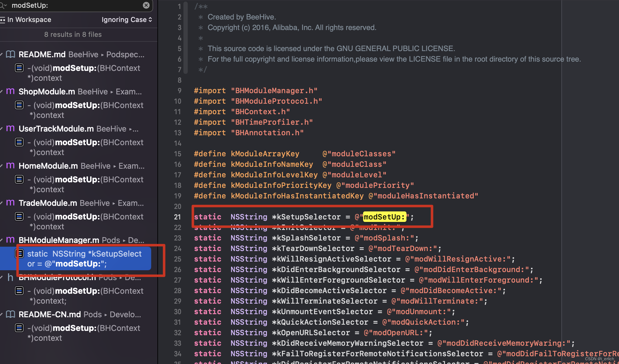Image resolution: width=619 pixels, height=364 pixels.
Task: Click result icon under HomeModule.m
Action: pos(19,179)
